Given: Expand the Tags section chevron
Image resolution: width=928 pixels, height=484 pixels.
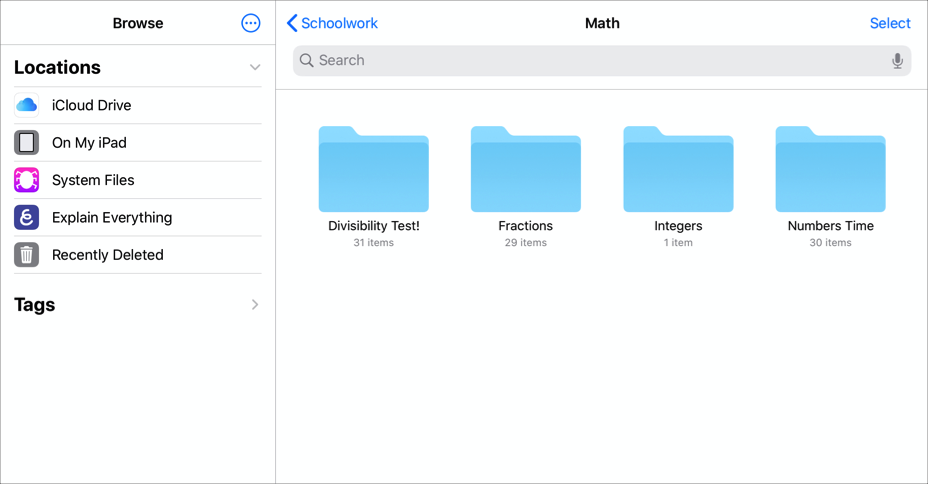Looking at the screenshot, I should tap(255, 305).
